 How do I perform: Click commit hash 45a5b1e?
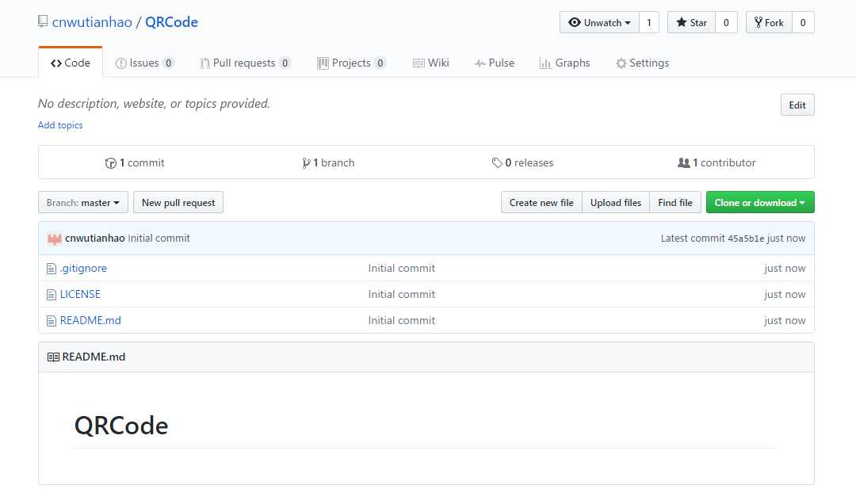coord(746,239)
